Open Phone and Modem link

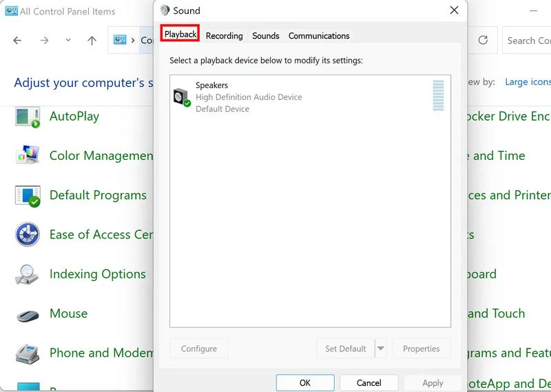click(101, 353)
